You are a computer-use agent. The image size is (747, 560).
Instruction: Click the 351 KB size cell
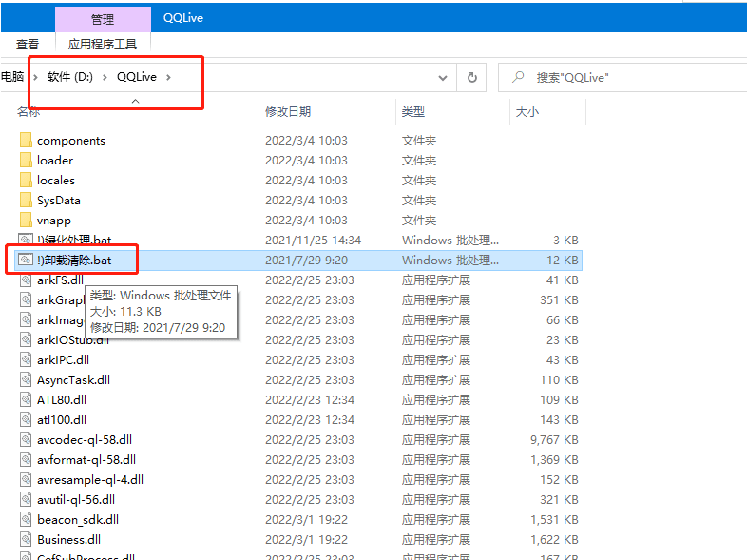(x=559, y=300)
